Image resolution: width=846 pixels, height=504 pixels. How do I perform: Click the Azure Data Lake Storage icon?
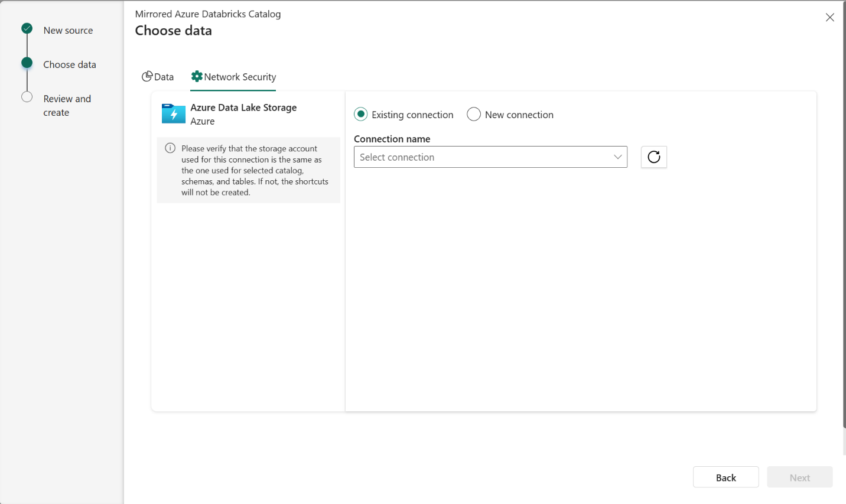tap(174, 113)
